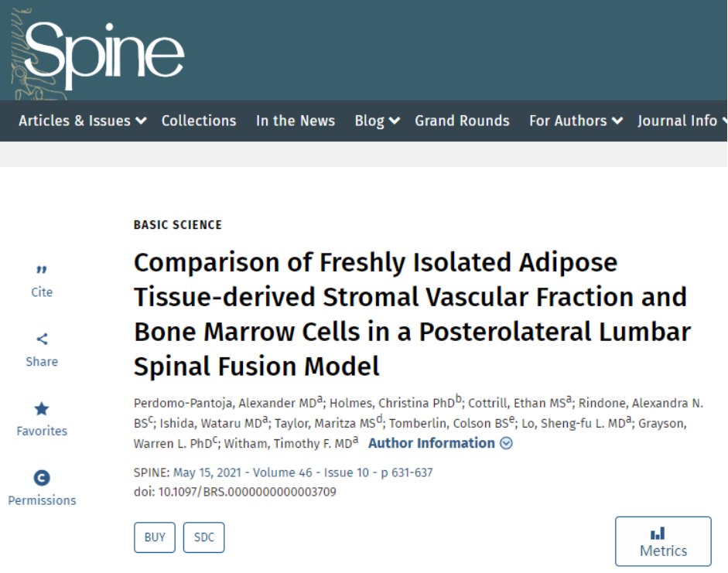Click the Permissions copyright icon
Image resolution: width=728 pixels, height=573 pixels.
pyautogui.click(x=42, y=478)
